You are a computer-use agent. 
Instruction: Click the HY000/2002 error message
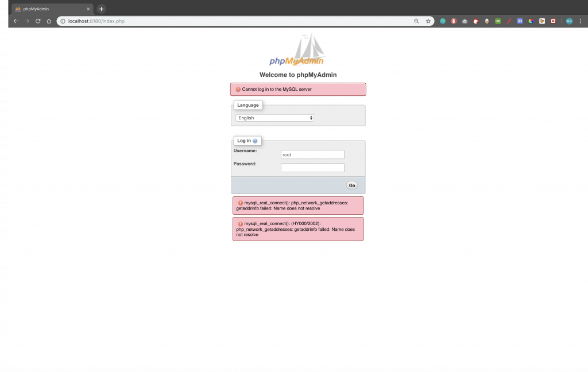[298, 229]
